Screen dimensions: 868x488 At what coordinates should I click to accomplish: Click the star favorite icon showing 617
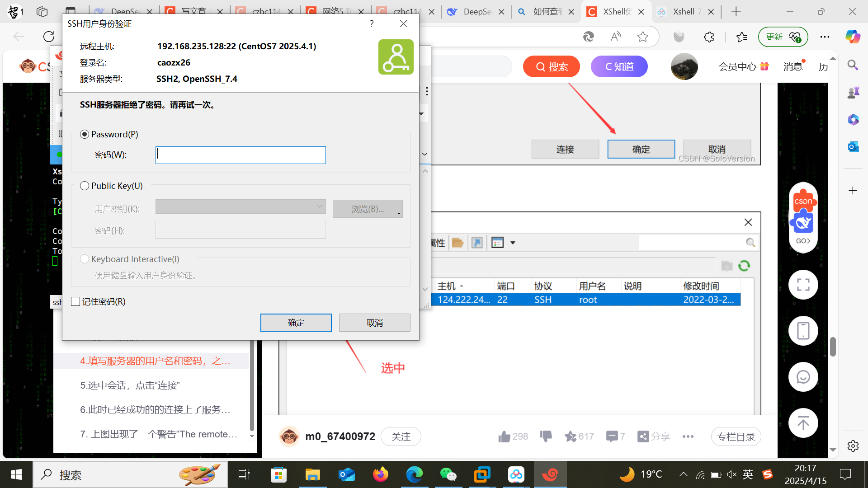[570, 436]
